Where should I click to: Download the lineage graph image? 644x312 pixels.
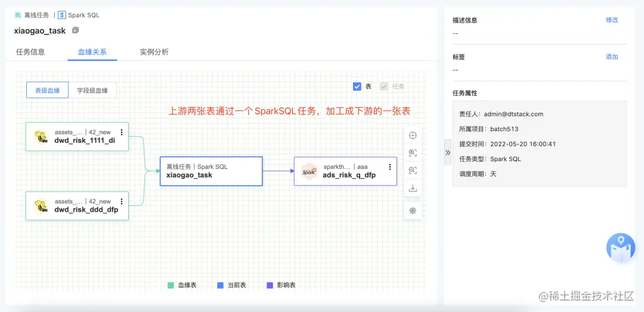413,189
